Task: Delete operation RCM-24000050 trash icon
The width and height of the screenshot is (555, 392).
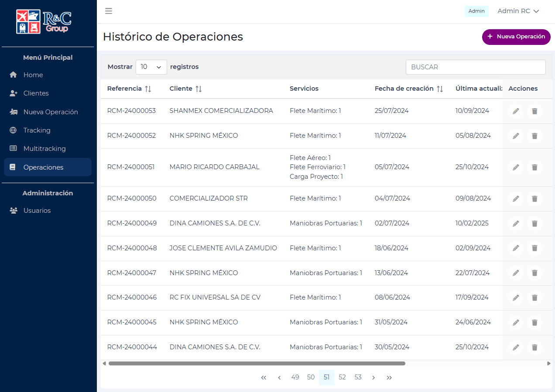Action: [x=534, y=199]
